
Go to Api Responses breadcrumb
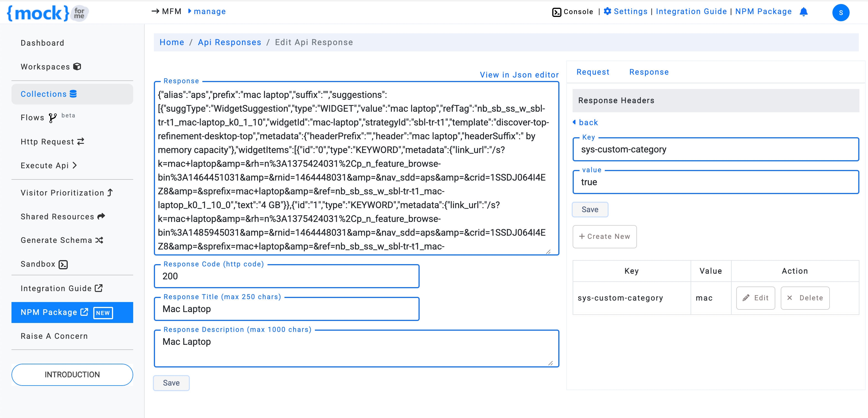coord(229,42)
